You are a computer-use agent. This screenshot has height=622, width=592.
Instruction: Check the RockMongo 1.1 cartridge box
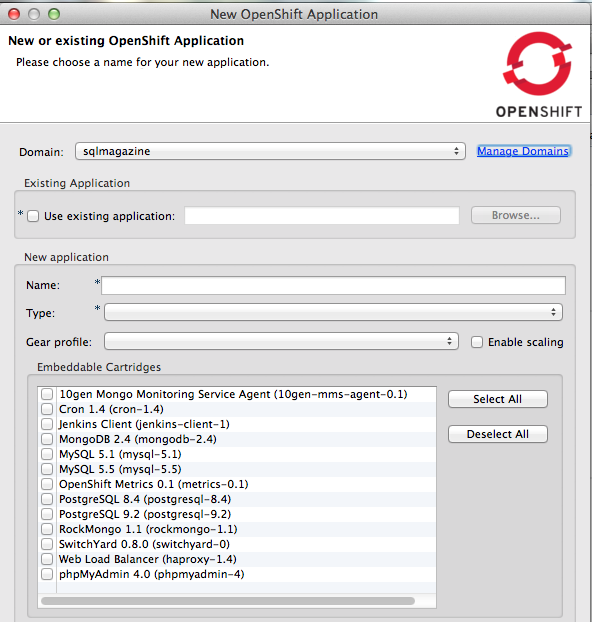click(47, 529)
